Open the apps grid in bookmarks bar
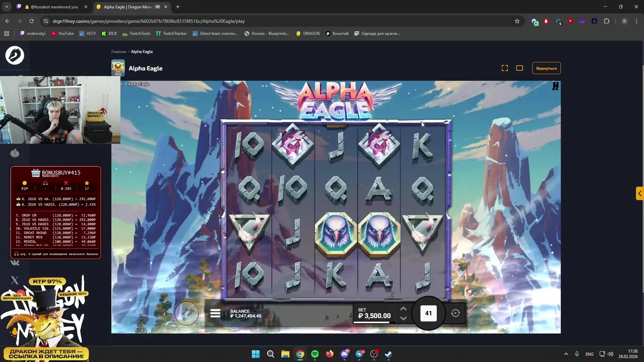The image size is (644, 362). (7, 33)
